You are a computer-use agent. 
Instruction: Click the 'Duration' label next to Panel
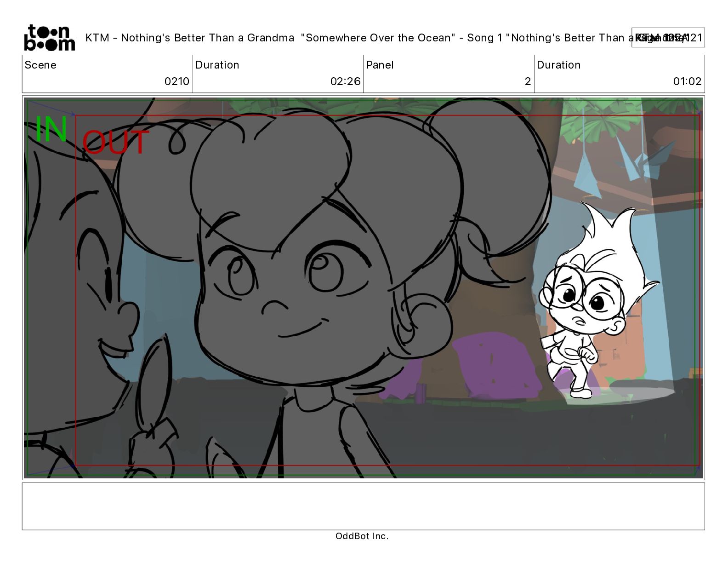tap(559, 65)
